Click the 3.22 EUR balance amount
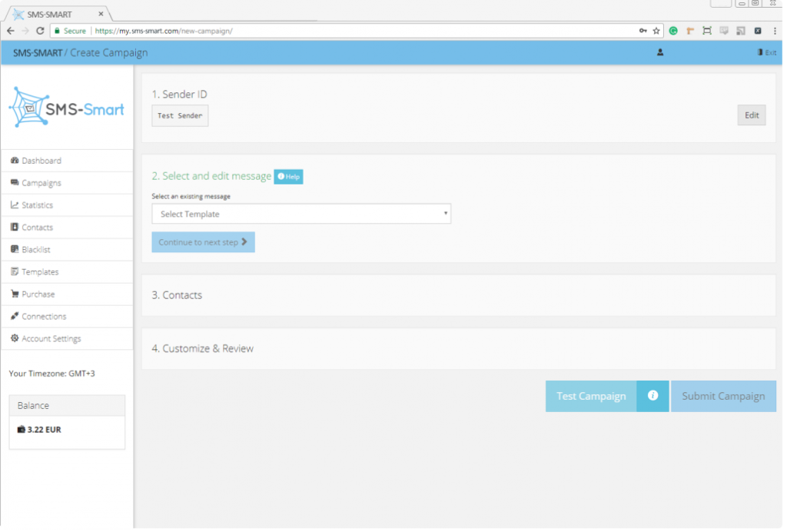Viewport: 787px width, 532px height. [45, 431]
